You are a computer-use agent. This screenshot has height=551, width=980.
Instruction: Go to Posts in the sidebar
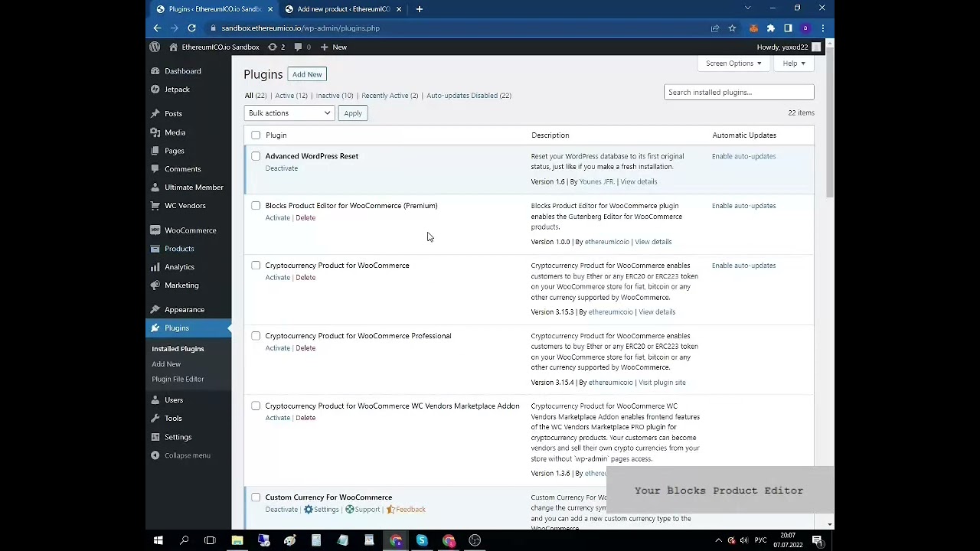pos(173,114)
